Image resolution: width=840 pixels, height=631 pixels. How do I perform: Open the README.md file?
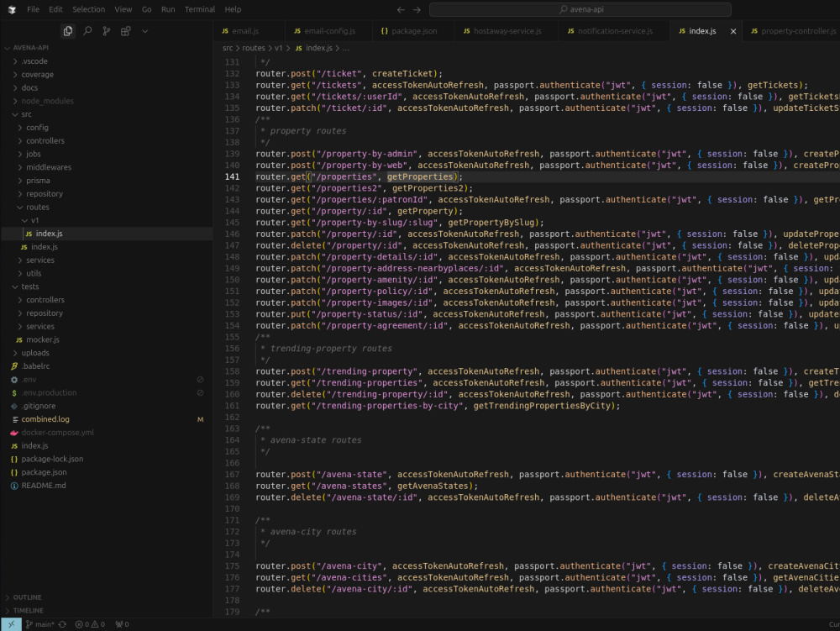[108, 486]
